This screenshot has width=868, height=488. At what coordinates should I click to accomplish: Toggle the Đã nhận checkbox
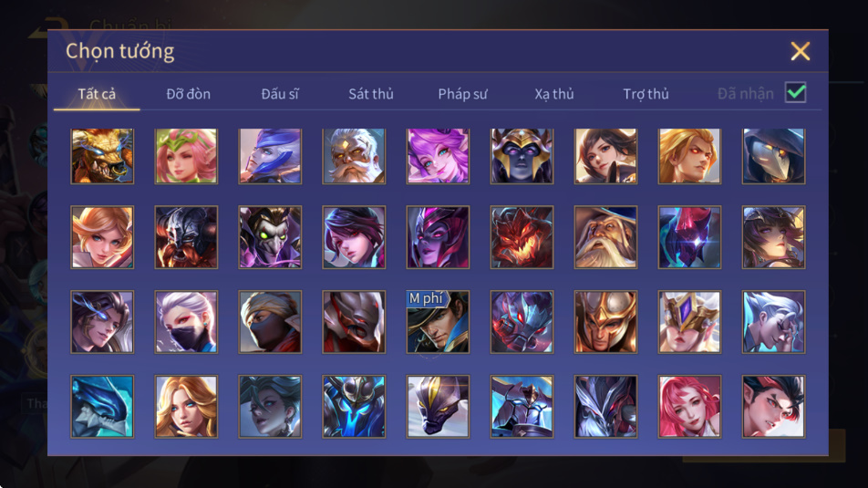pyautogui.click(x=795, y=92)
